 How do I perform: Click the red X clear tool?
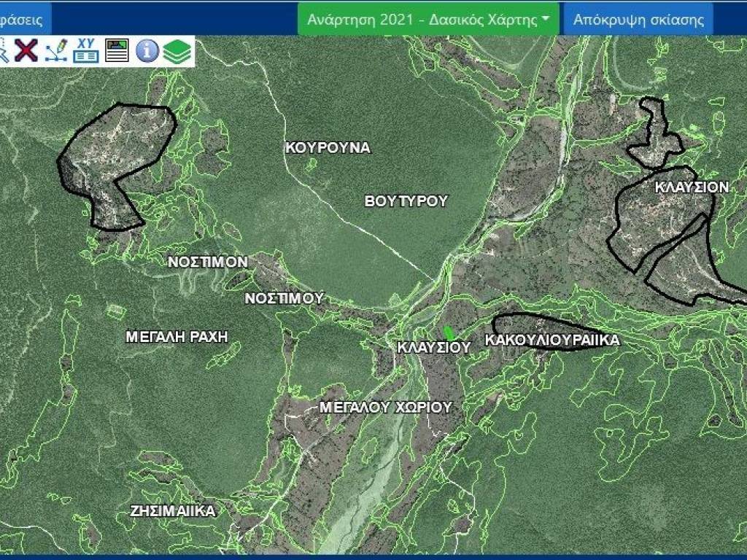point(26,51)
